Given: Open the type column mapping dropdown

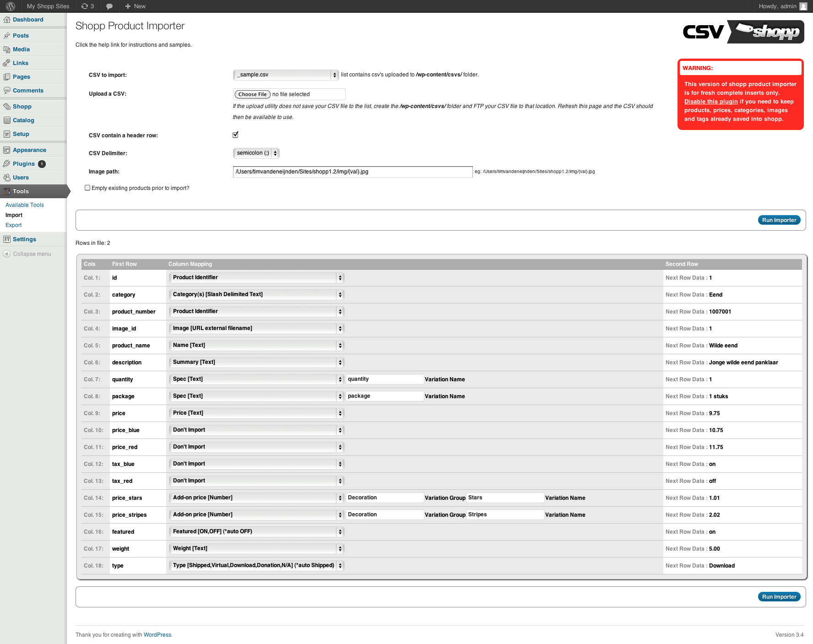Looking at the screenshot, I should pyautogui.click(x=256, y=565).
